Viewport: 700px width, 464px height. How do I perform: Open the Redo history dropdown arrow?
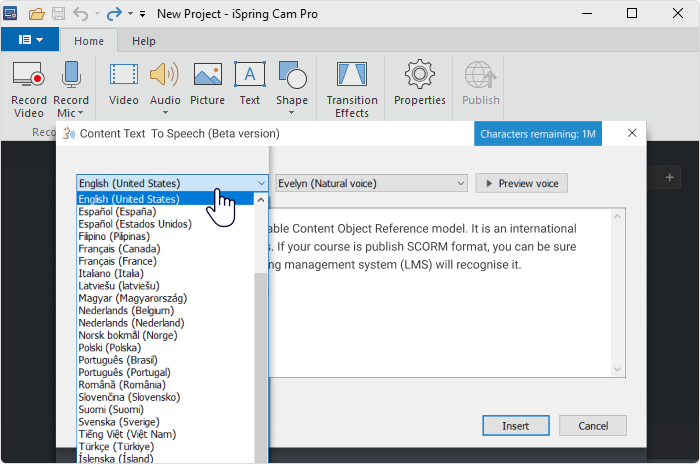pos(130,14)
